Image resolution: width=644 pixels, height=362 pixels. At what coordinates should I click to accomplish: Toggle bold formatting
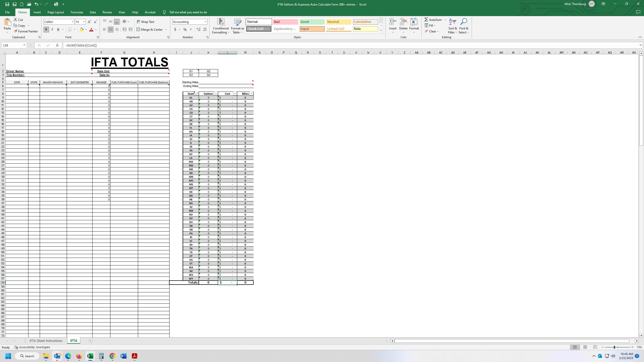click(46, 29)
